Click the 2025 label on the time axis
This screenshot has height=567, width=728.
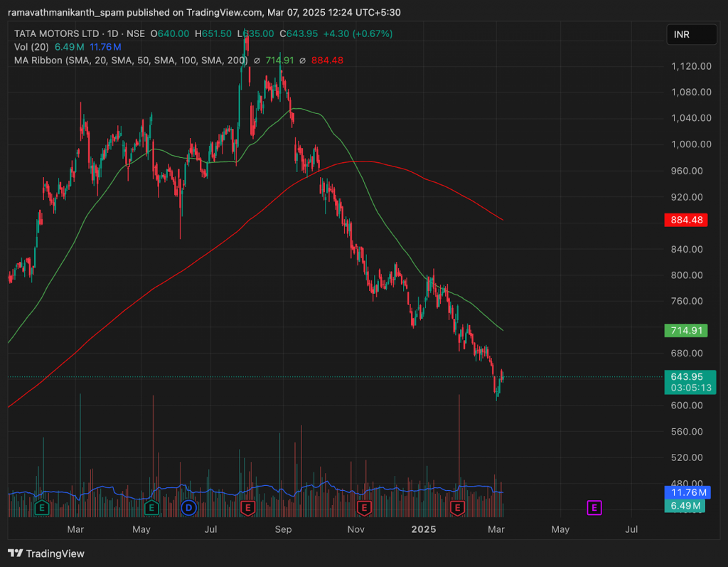[x=424, y=530]
